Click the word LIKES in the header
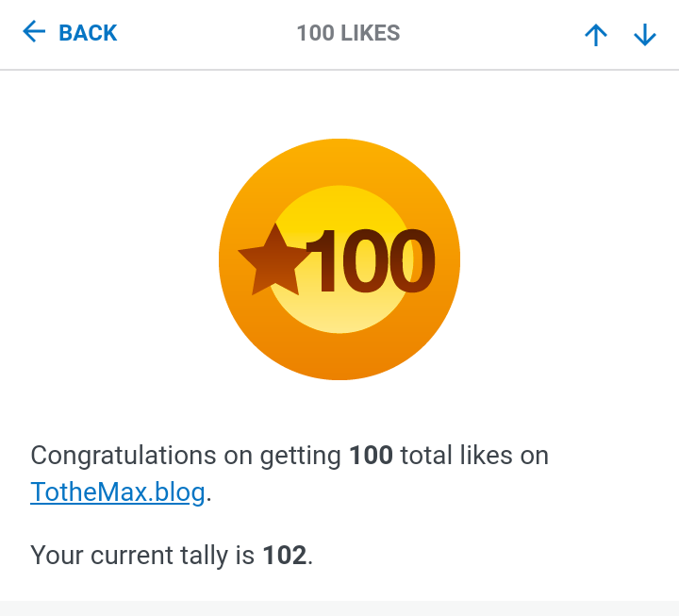Viewport: 679px width, 616px height. (371, 33)
